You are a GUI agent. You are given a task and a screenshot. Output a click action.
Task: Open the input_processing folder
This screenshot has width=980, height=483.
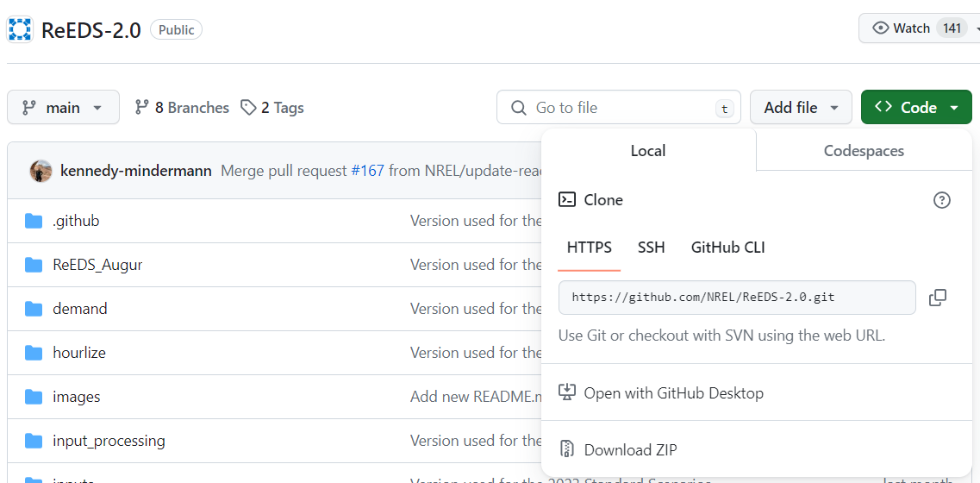[109, 441]
